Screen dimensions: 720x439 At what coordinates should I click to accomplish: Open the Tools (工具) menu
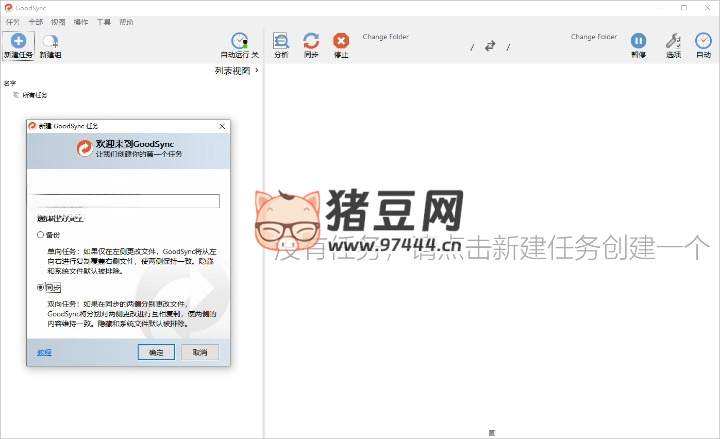(x=103, y=22)
